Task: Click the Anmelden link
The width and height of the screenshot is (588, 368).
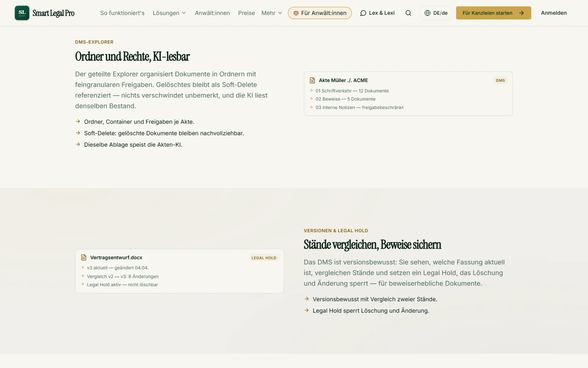Action: click(x=554, y=13)
